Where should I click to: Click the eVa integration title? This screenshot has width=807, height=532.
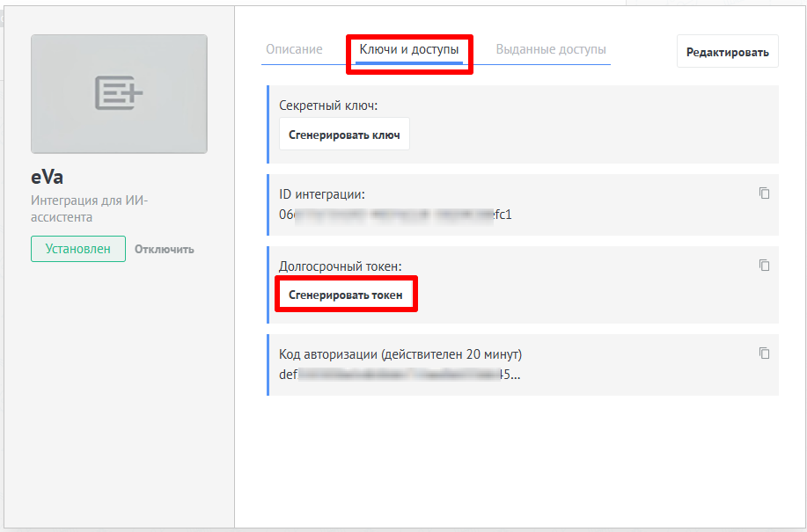pyautogui.click(x=48, y=178)
